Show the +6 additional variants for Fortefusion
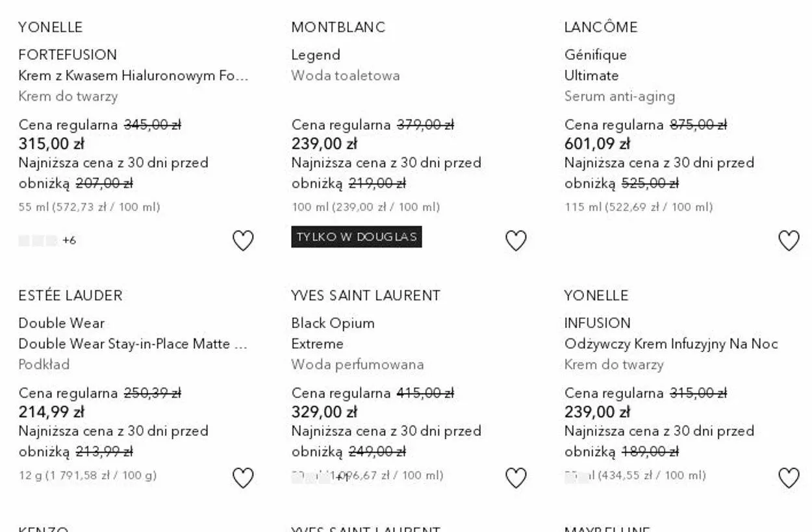The height and width of the screenshot is (532, 812). tap(69, 240)
